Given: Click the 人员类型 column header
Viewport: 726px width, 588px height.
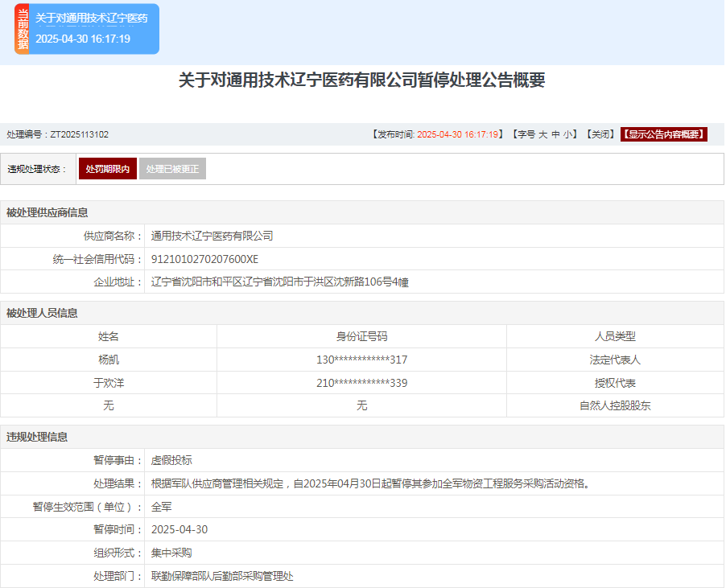Looking at the screenshot, I should click(615, 336).
